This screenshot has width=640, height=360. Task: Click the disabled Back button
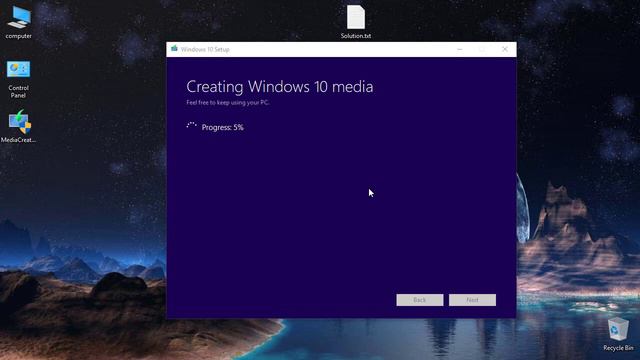(420, 300)
